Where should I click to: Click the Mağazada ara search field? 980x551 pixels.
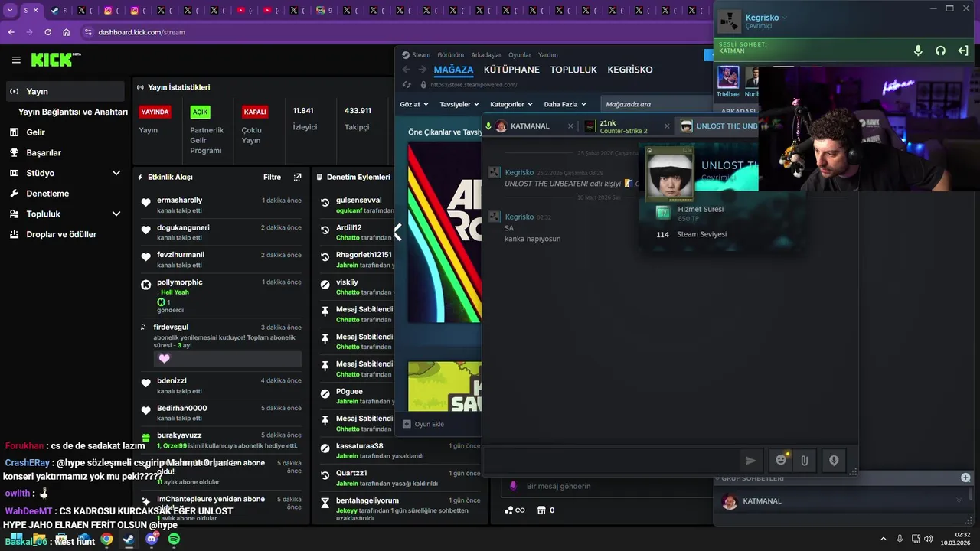click(x=657, y=104)
